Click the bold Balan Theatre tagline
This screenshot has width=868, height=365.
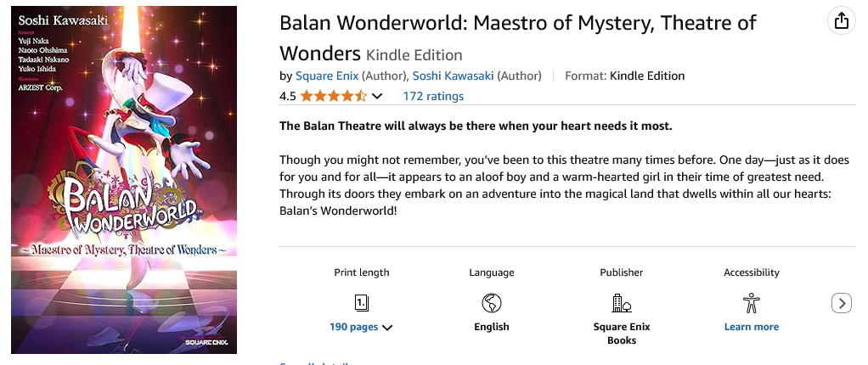tap(475, 126)
